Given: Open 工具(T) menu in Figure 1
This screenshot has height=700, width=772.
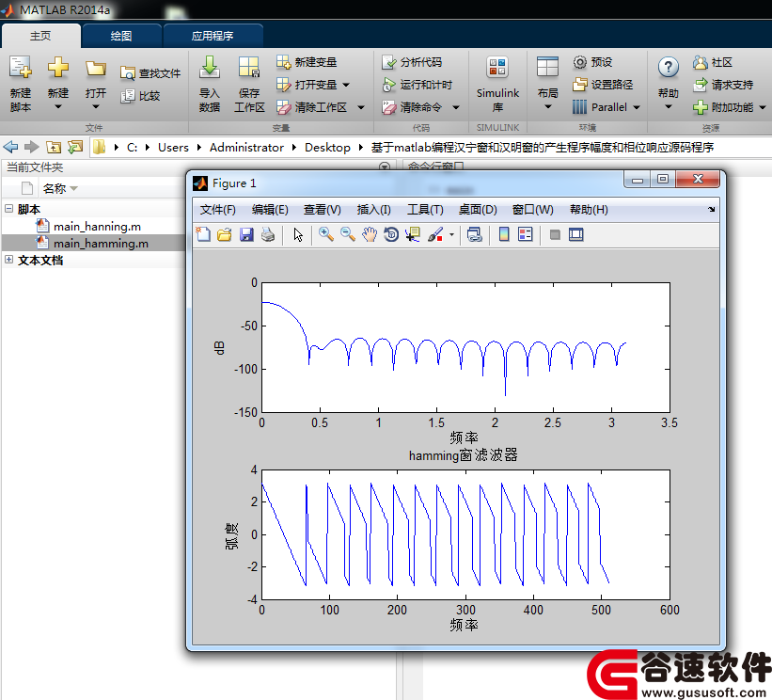Looking at the screenshot, I should [425, 210].
